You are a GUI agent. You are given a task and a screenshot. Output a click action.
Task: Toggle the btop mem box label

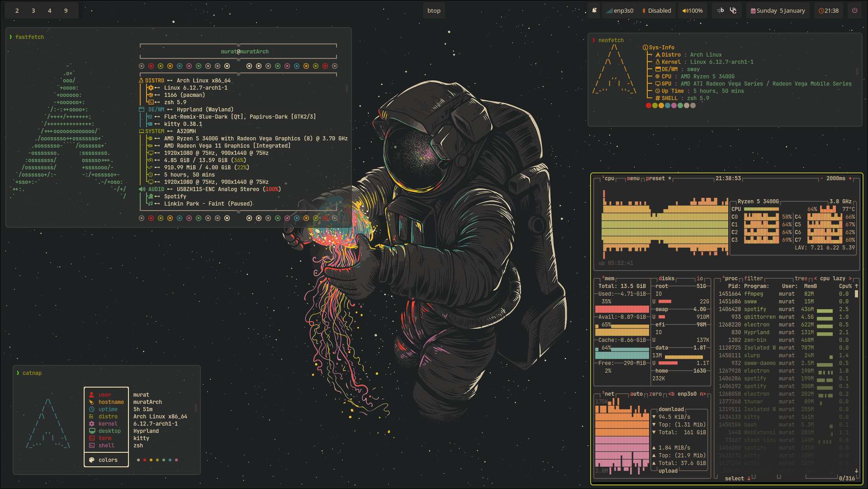point(608,278)
